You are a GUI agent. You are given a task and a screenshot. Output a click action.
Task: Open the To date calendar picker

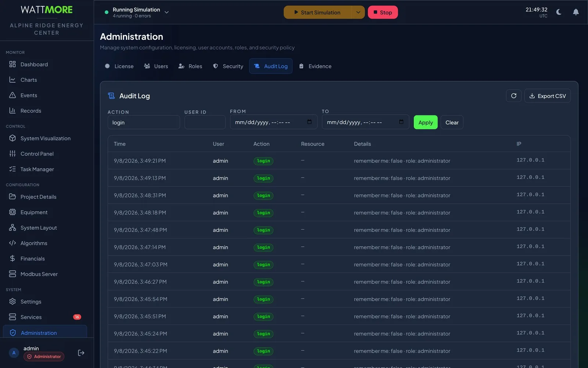[x=401, y=122]
